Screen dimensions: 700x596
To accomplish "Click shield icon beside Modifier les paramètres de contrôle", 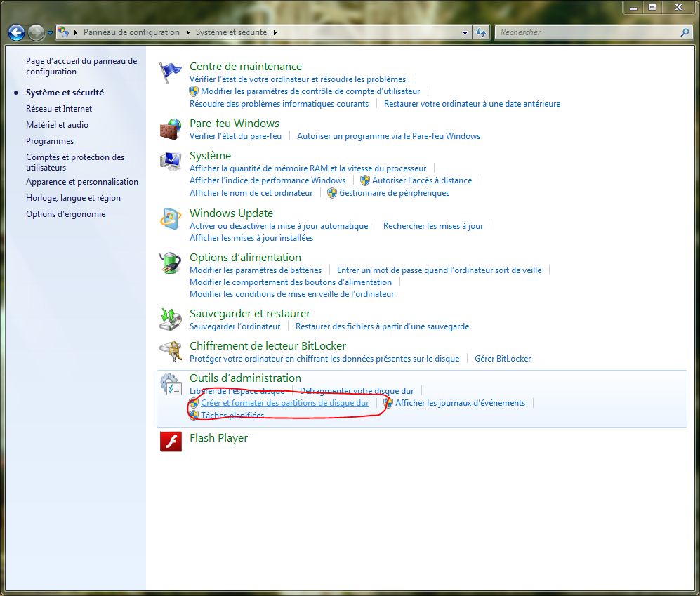I will [193, 91].
